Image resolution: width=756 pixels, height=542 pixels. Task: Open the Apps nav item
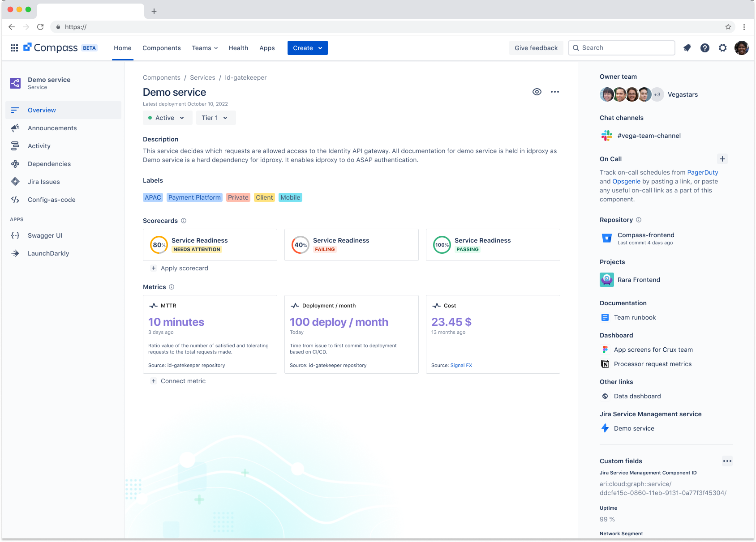point(267,48)
